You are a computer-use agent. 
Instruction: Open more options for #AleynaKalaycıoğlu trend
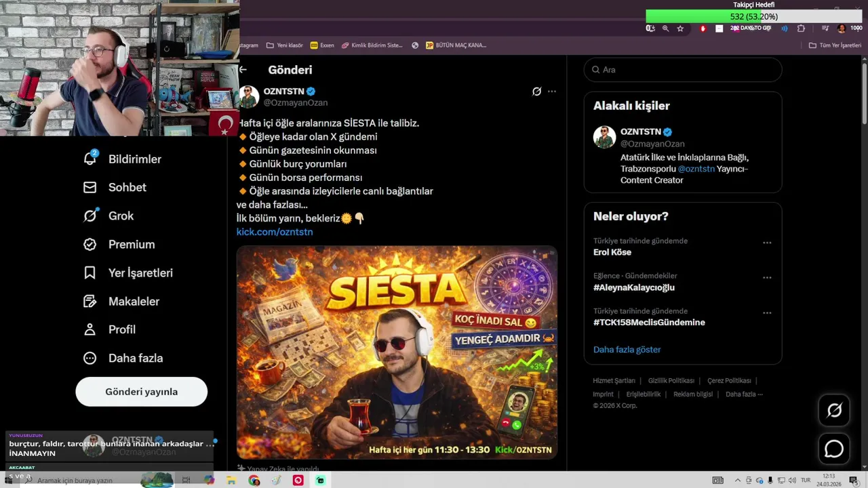[767, 278]
